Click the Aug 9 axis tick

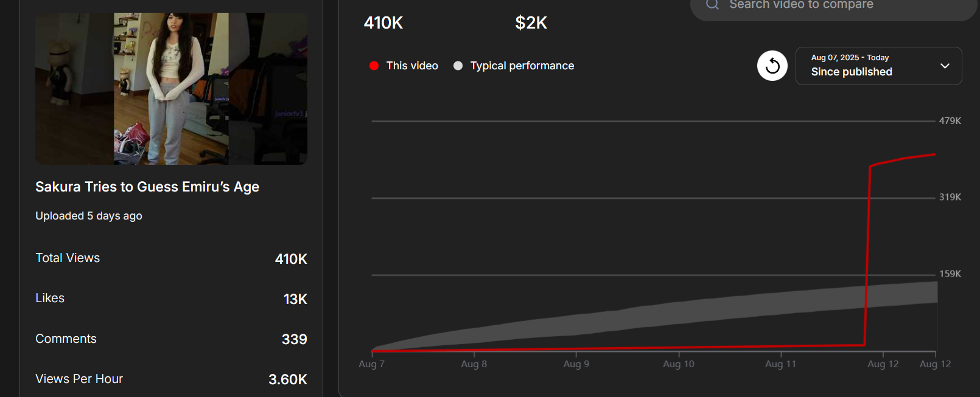pos(576,364)
